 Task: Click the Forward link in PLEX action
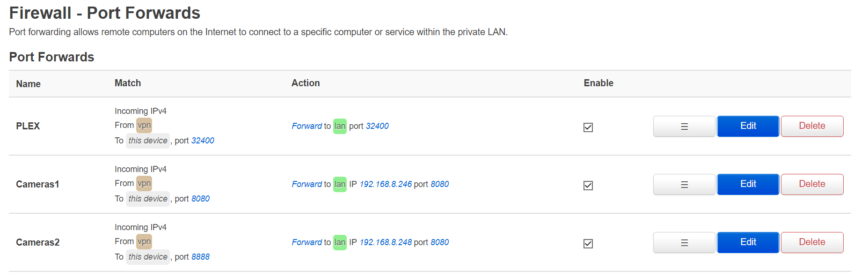[306, 126]
